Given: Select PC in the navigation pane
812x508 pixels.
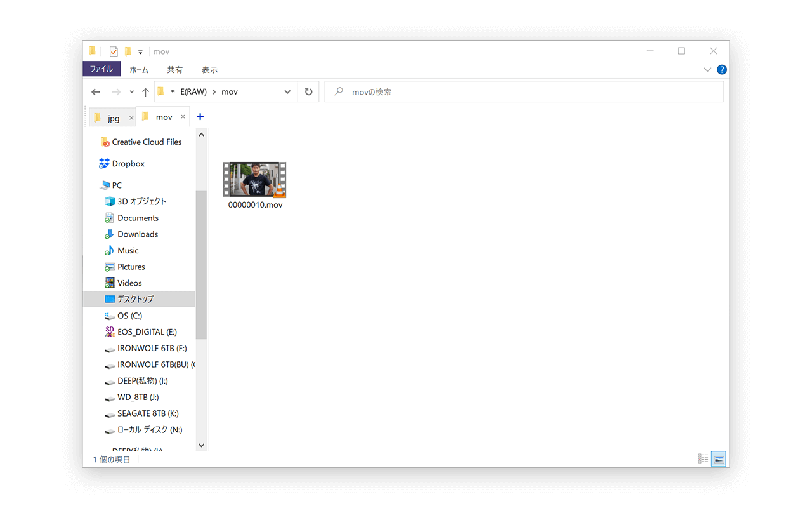Looking at the screenshot, I should tap(117, 185).
